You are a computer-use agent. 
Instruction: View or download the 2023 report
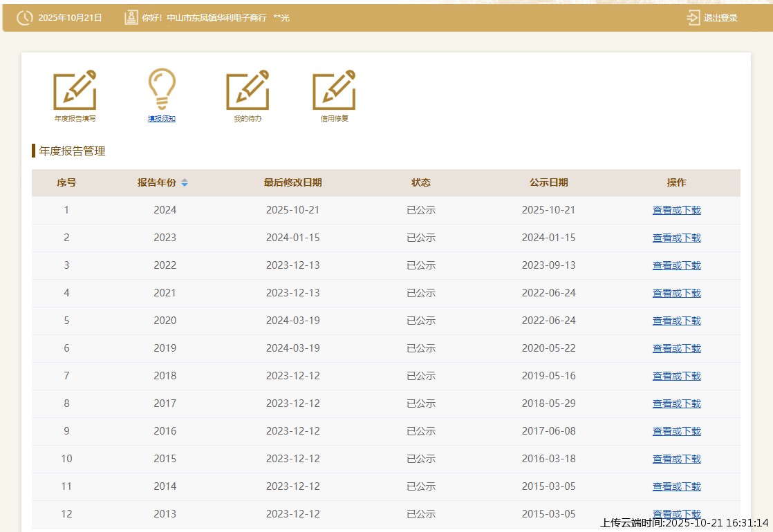(x=676, y=238)
